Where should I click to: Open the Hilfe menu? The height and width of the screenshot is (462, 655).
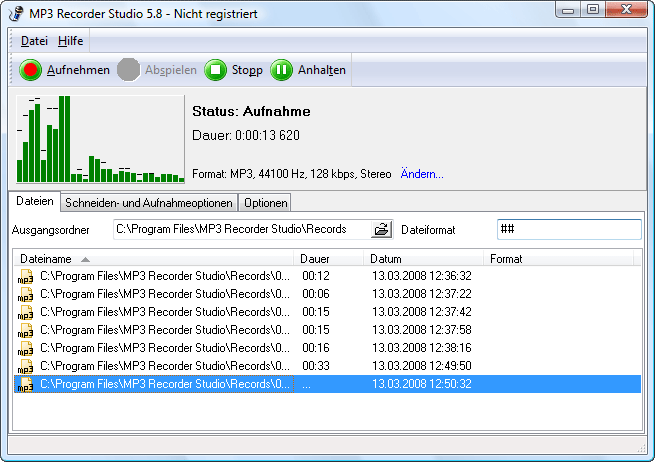pos(70,41)
